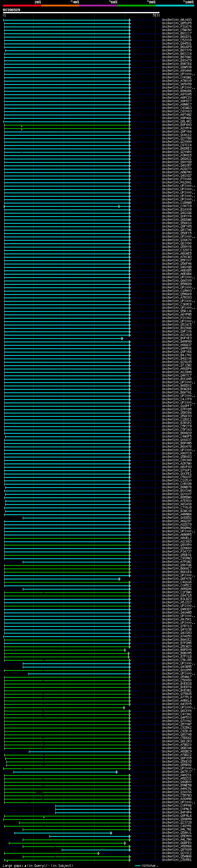
Task: Select hit UniRef100_Q6F476
Action: (177, 579)
